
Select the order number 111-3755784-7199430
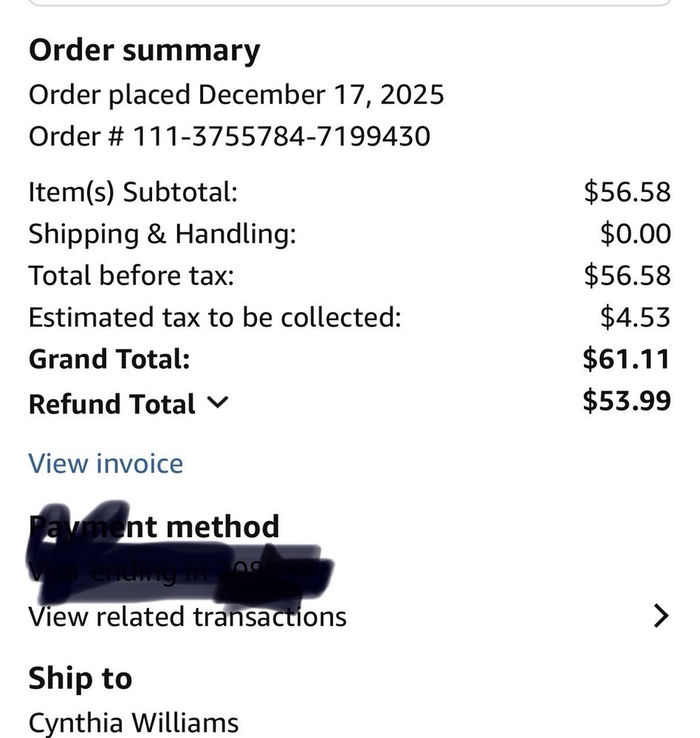coord(281,137)
